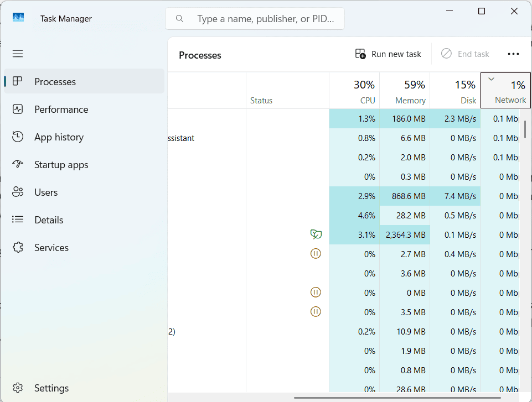The image size is (532, 402).
Task: Open the hamburger navigation menu
Action: [x=18, y=54]
